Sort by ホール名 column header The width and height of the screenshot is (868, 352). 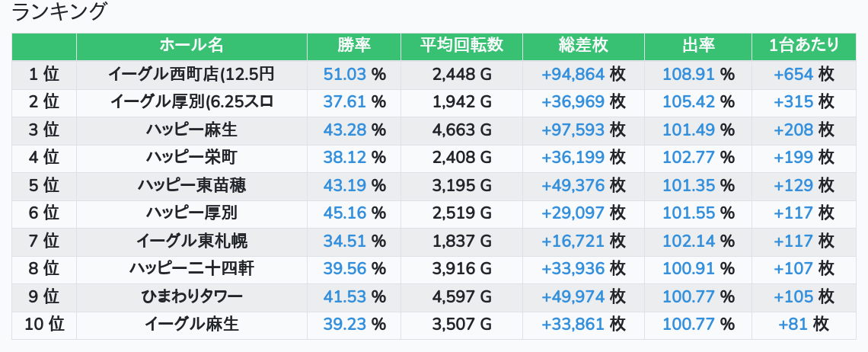[192, 46]
